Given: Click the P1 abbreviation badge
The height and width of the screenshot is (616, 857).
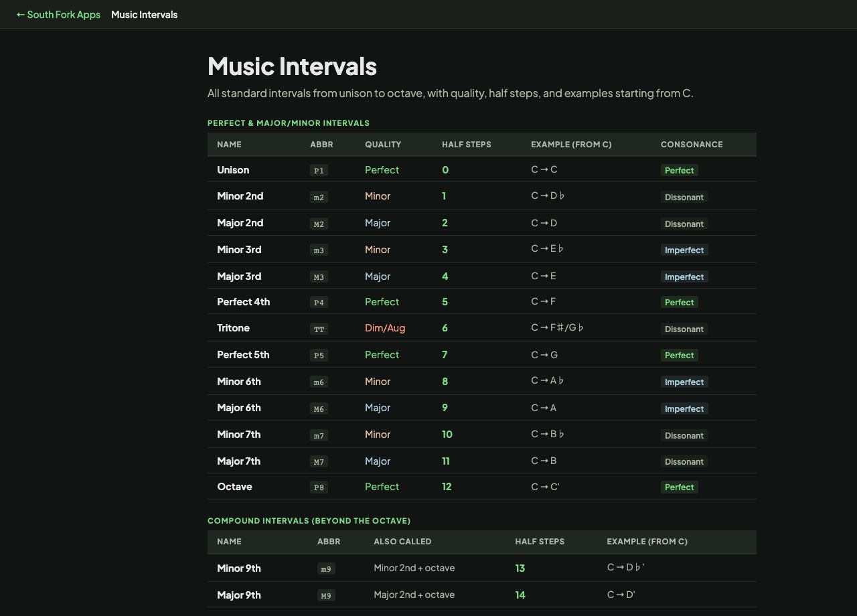Looking at the screenshot, I should (x=319, y=171).
